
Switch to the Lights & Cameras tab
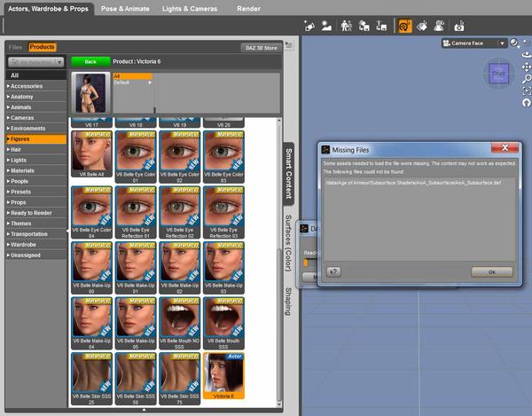click(190, 9)
